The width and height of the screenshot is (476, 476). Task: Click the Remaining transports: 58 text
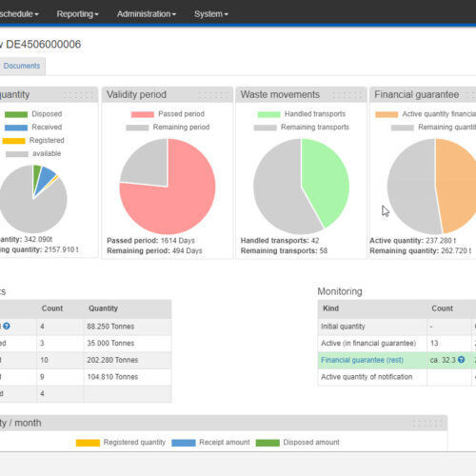click(x=284, y=250)
